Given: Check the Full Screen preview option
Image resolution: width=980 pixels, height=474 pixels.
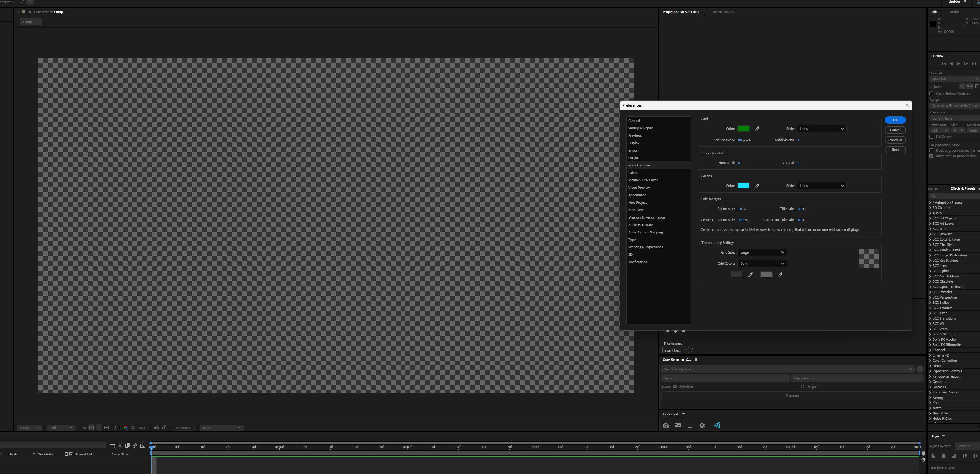Looking at the screenshot, I should tap(932, 137).
